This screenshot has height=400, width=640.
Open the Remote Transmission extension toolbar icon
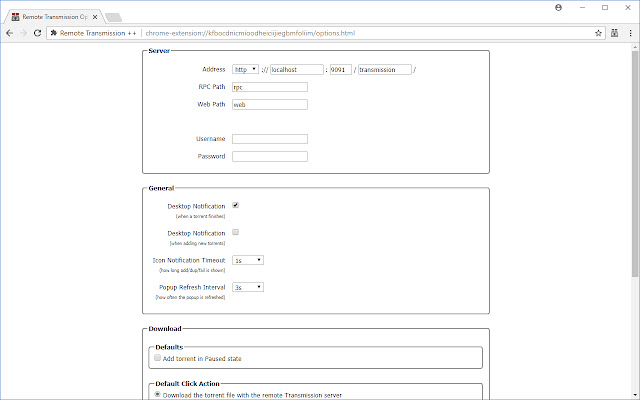(614, 33)
